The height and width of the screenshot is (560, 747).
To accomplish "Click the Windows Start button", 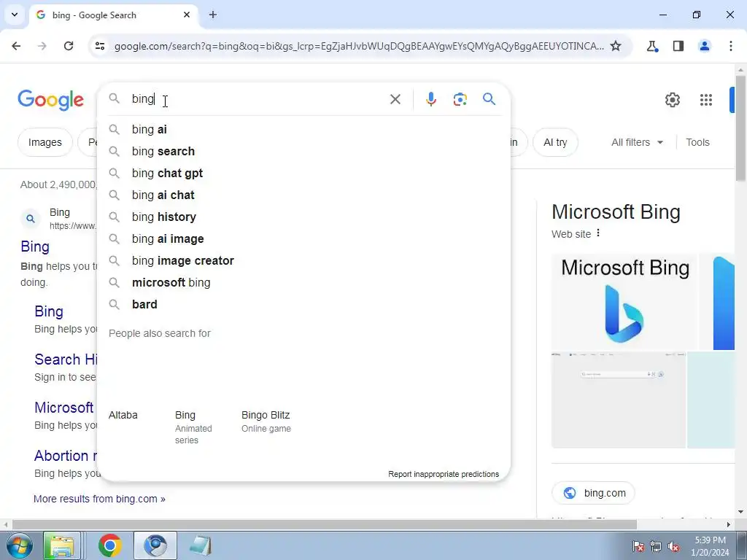I will coord(19,545).
